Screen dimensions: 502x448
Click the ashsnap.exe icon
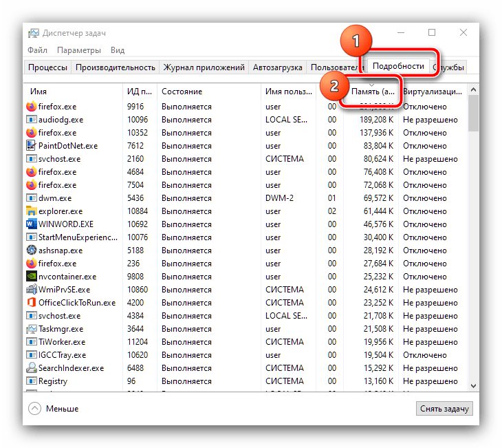pos(32,250)
